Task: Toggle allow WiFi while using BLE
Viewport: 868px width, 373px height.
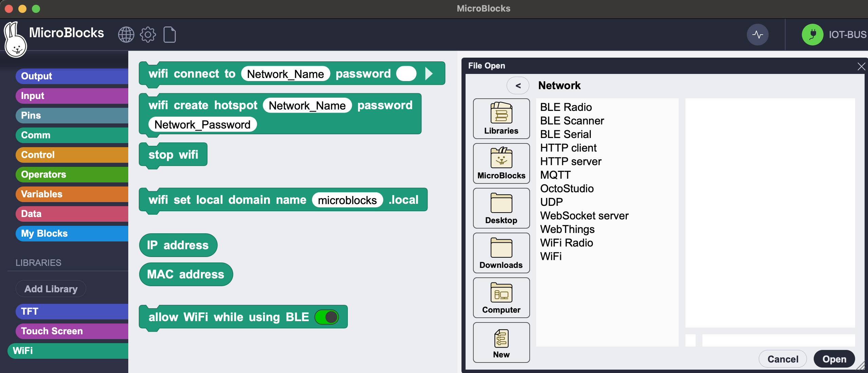Action: click(326, 317)
